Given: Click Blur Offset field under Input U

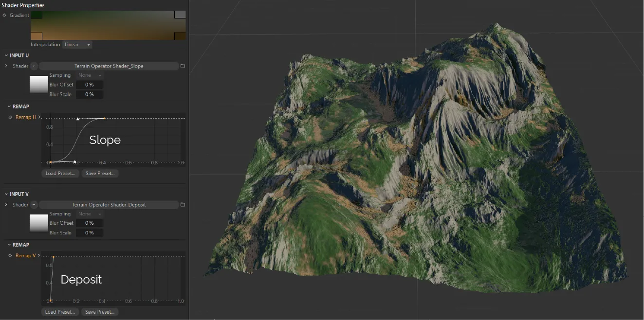Looking at the screenshot, I should click(89, 85).
